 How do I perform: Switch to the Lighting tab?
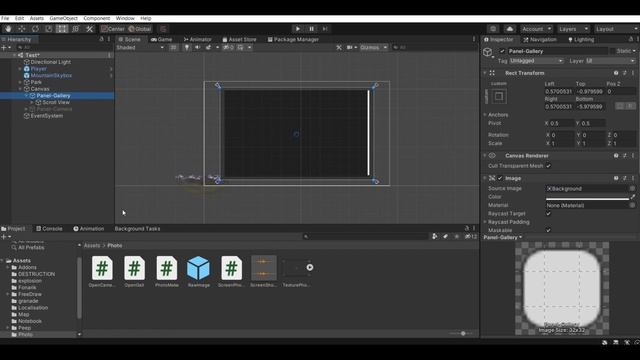581,40
